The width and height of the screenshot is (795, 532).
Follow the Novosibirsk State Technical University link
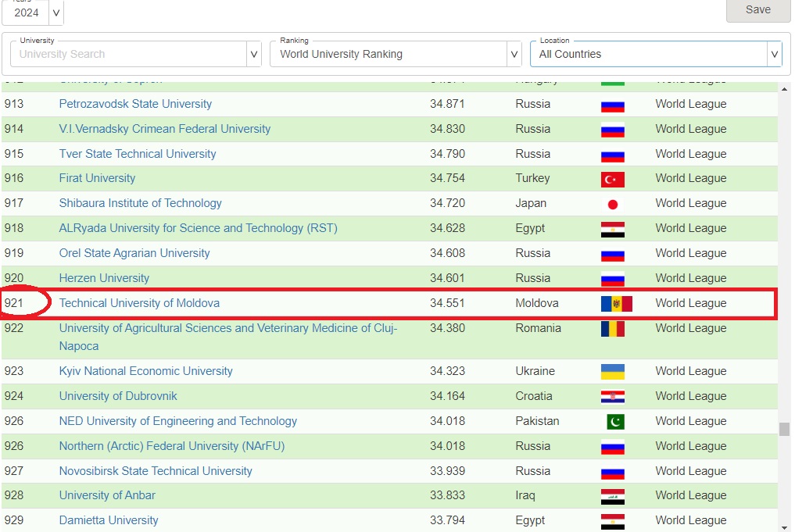tap(156, 471)
